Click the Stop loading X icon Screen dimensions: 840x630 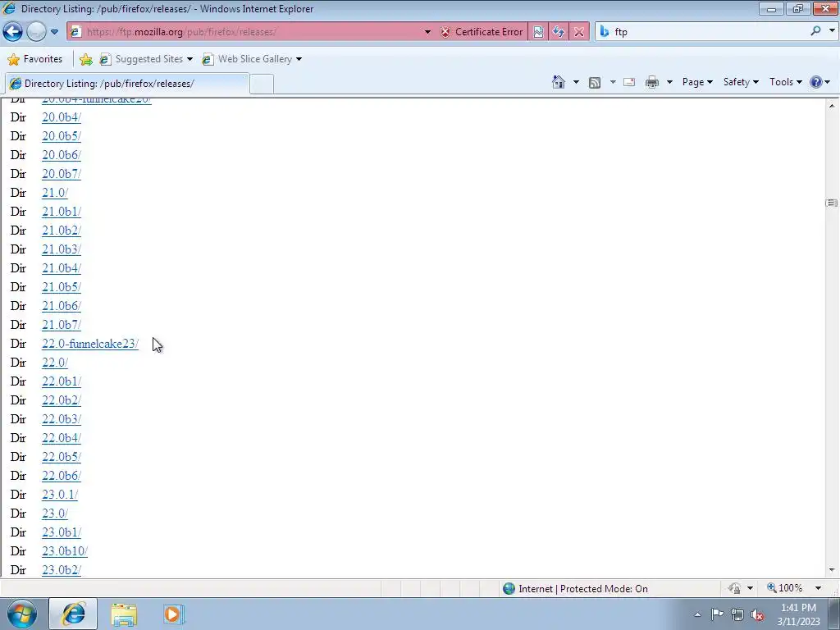pyautogui.click(x=579, y=32)
